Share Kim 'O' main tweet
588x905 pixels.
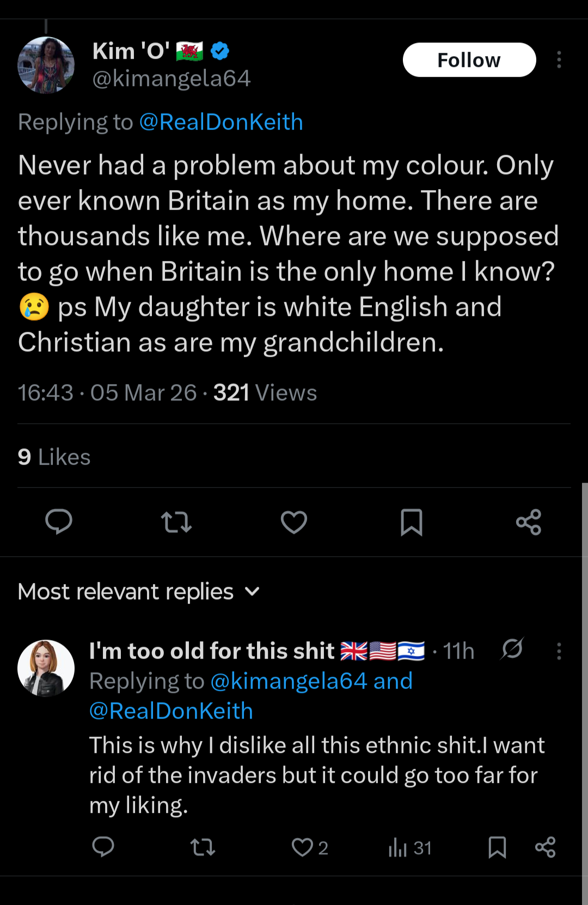pyautogui.click(x=529, y=522)
